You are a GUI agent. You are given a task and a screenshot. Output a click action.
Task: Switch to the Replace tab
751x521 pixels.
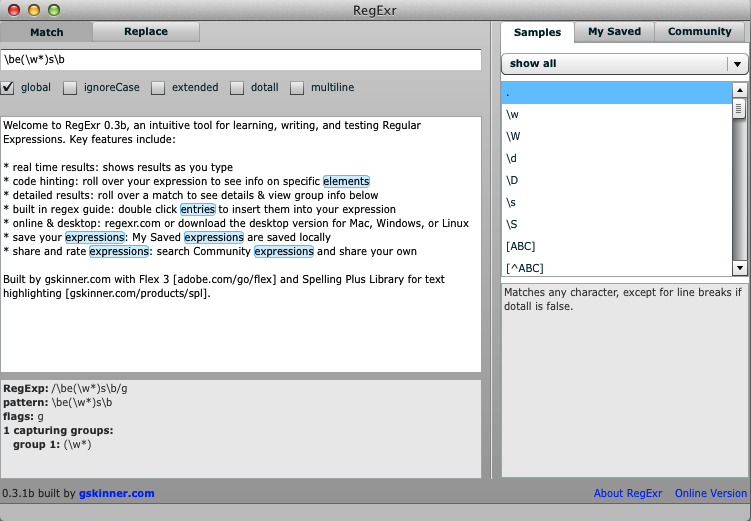coord(146,32)
